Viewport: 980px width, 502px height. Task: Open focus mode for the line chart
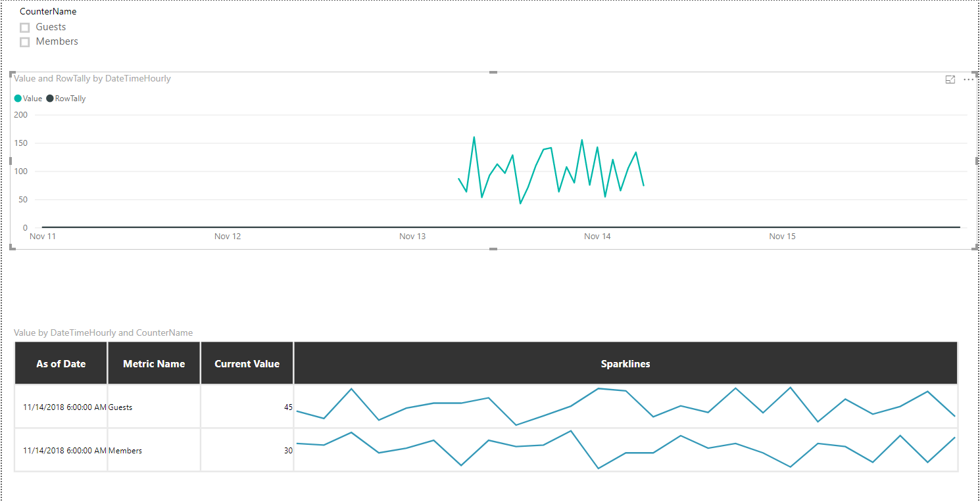tap(950, 80)
